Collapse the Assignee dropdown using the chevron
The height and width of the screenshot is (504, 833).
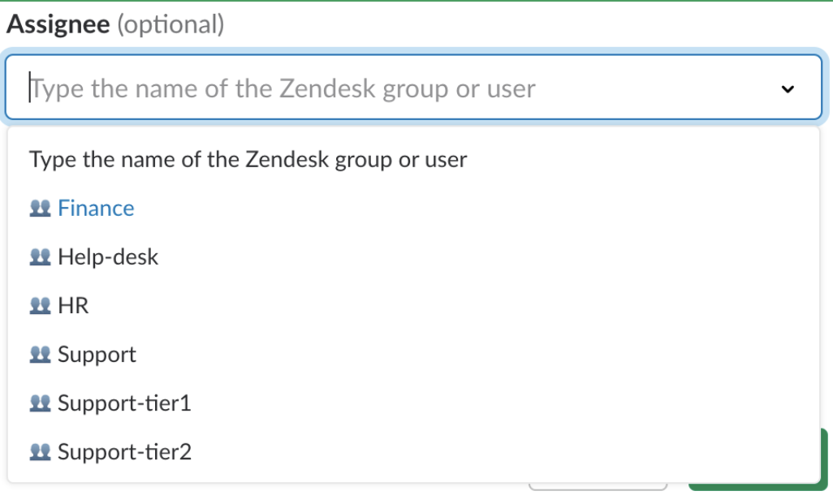[x=787, y=88]
